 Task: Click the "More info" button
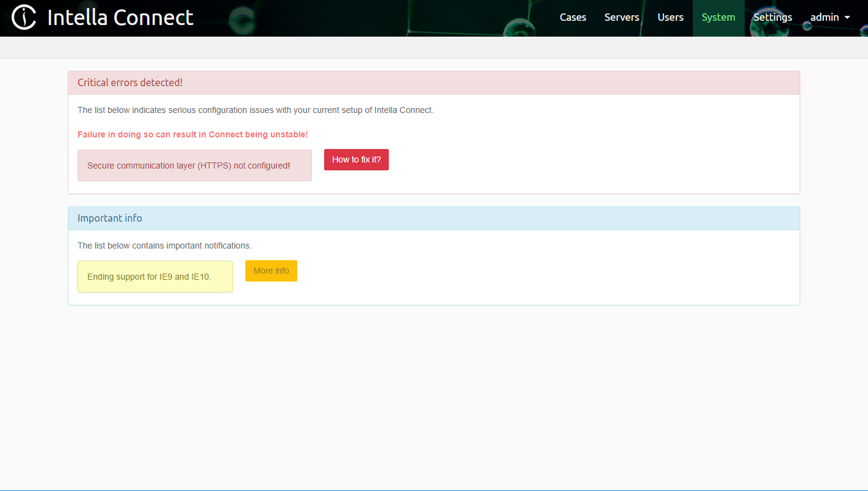pyautogui.click(x=271, y=271)
